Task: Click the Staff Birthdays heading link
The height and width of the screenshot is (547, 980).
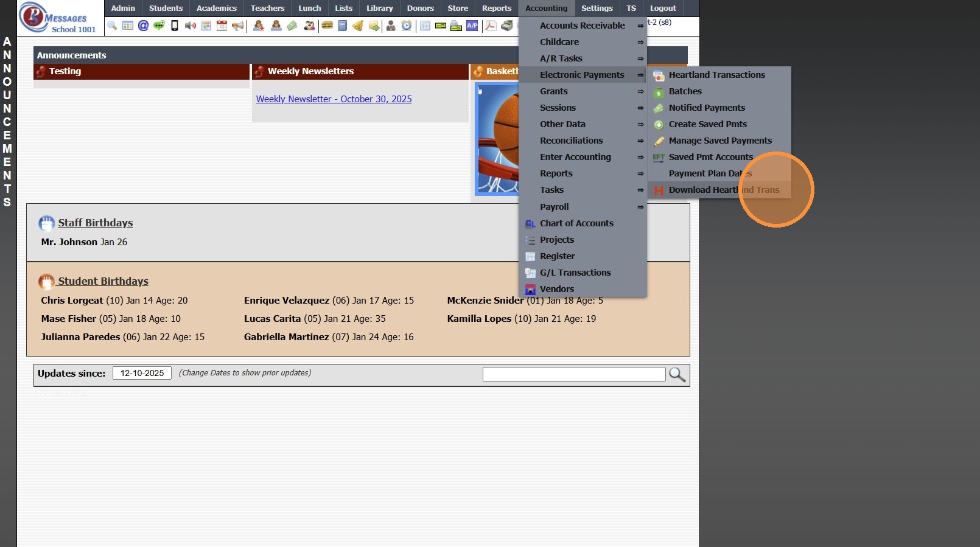Action: pos(96,223)
